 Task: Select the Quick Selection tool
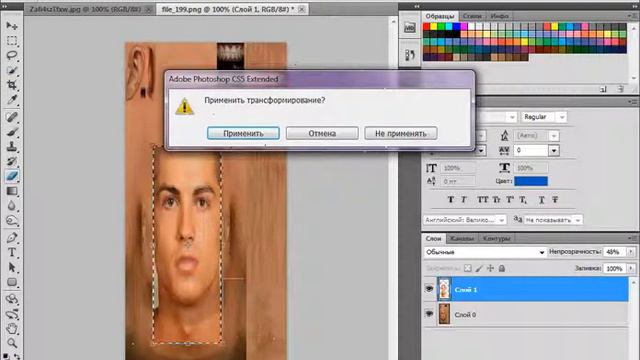(11, 70)
